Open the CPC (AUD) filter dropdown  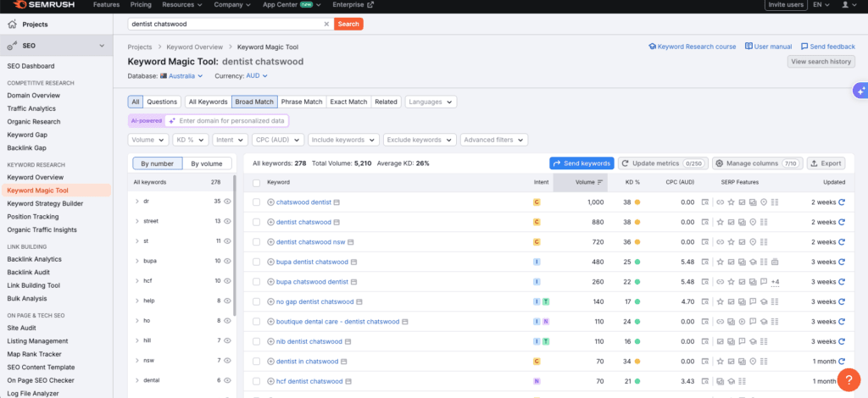(x=277, y=140)
